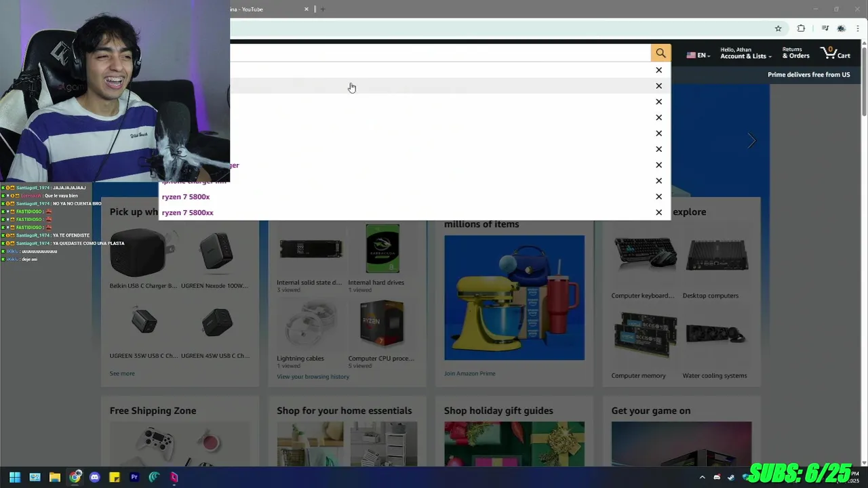The height and width of the screenshot is (488, 868).
Task: Click 'Shop holiday gift guides' heading
Action: click(498, 411)
